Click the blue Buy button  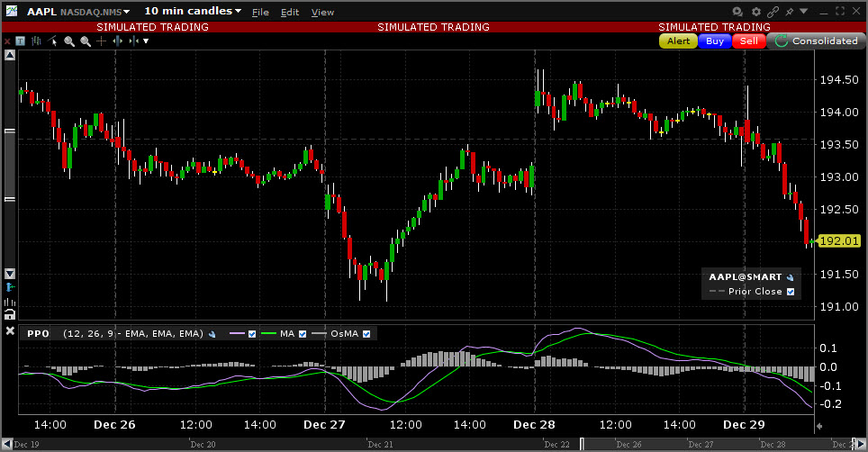pyautogui.click(x=715, y=41)
